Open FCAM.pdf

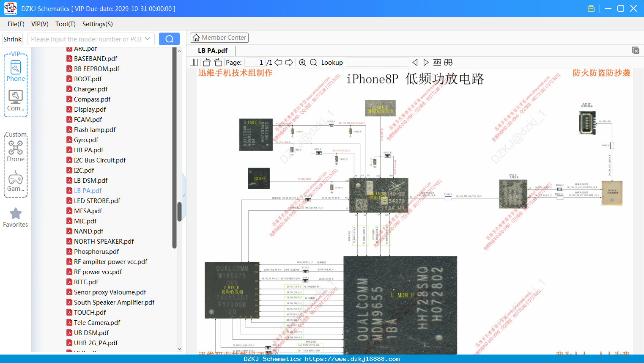point(88,119)
